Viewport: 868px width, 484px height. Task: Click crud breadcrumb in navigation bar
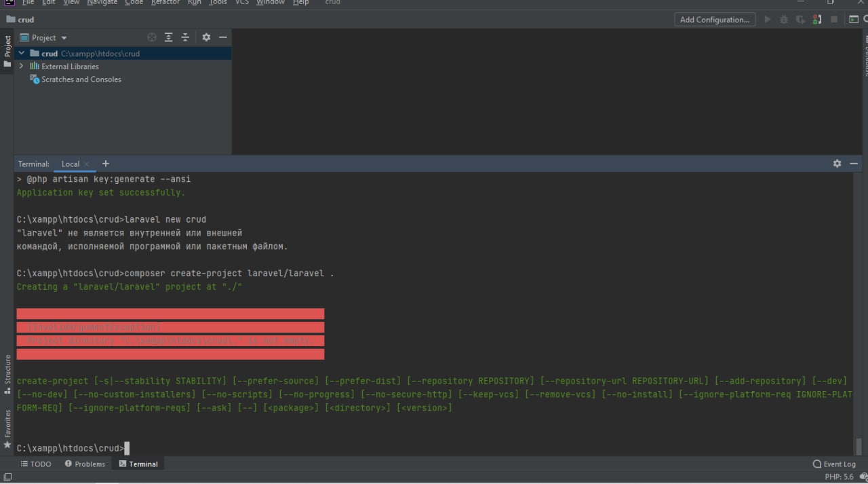point(26,20)
